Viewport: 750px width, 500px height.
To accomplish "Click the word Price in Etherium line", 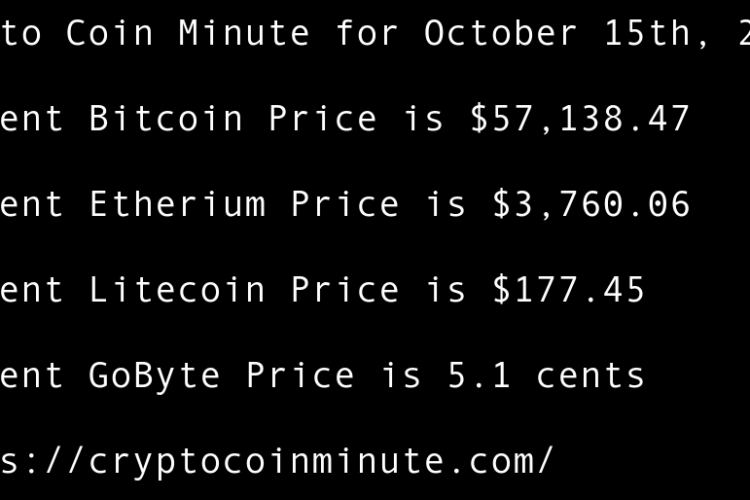I will 345,205.
